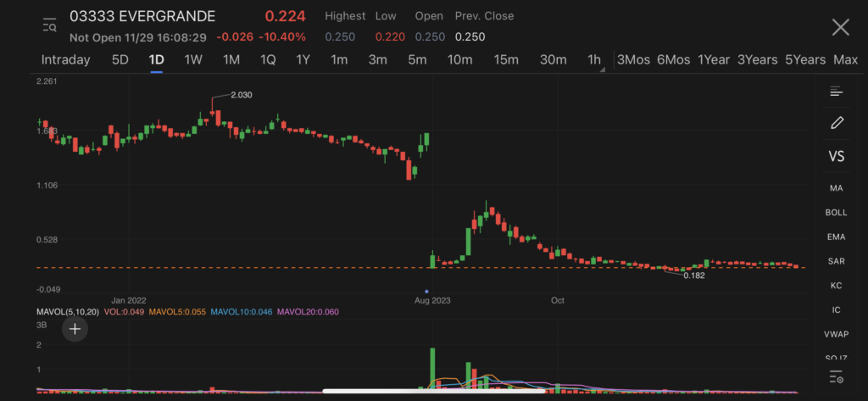Select the 1D period tab
The height and width of the screenshot is (401, 868).
tap(157, 60)
